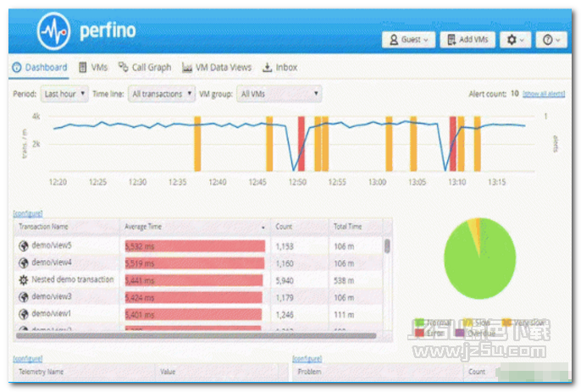Open the Inbox tab
Image resolution: width=581 pixels, height=392 pixels.
click(280, 68)
